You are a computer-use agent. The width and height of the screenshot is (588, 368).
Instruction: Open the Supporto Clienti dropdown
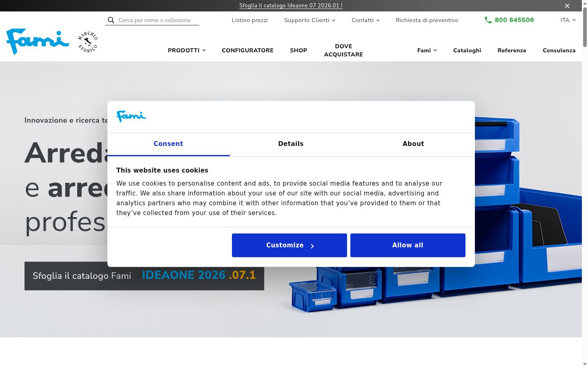click(x=310, y=20)
